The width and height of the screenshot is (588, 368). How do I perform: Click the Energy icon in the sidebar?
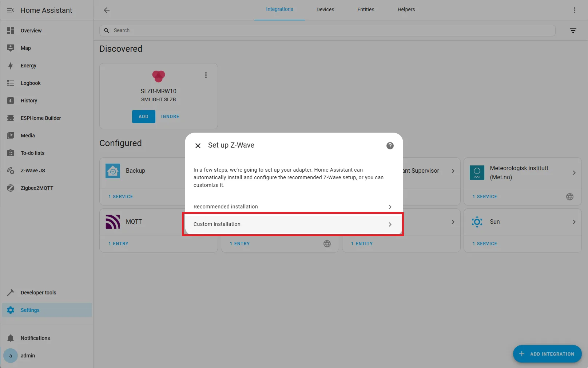point(11,66)
